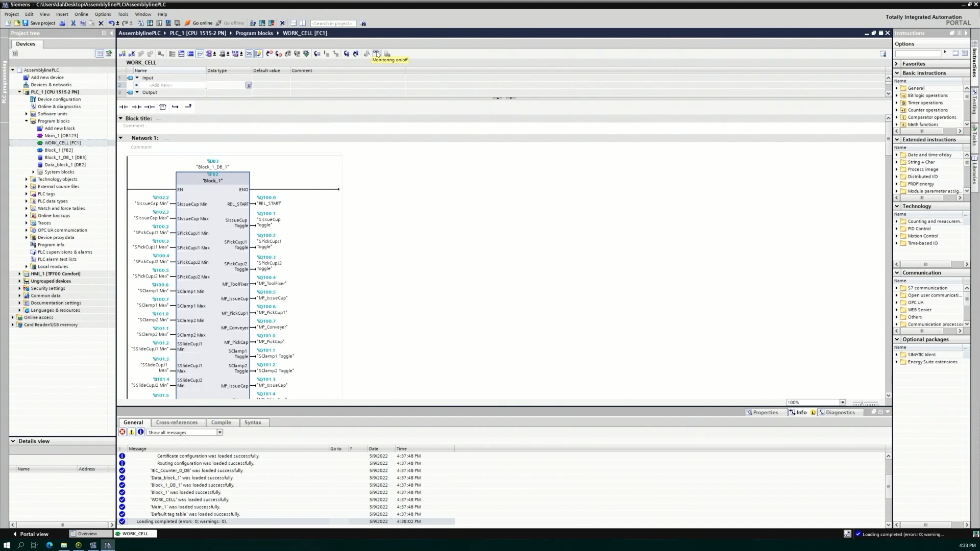The image size is (980, 551).
Task: Click the open branch icon
Action: (176, 107)
